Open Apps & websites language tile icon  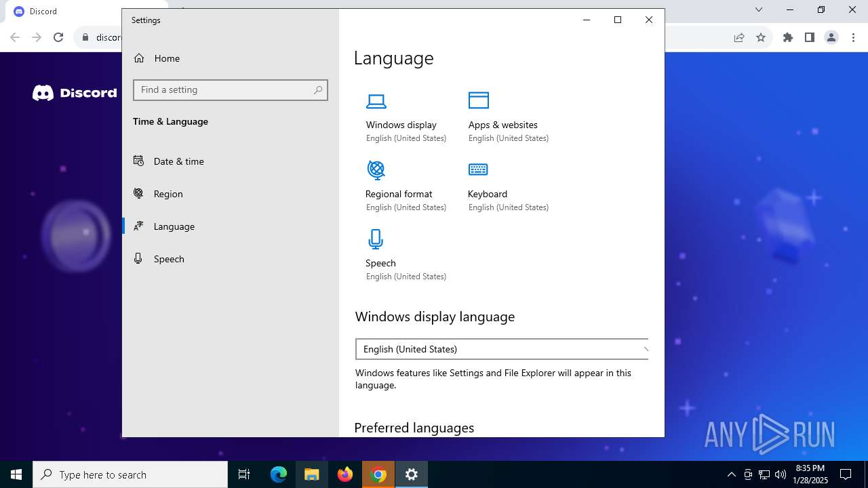pos(479,100)
